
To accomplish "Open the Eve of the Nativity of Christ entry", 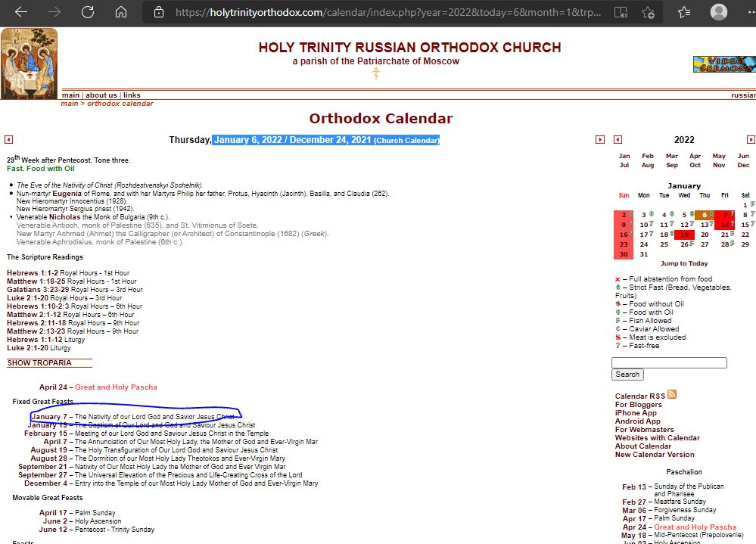I will 110,185.
